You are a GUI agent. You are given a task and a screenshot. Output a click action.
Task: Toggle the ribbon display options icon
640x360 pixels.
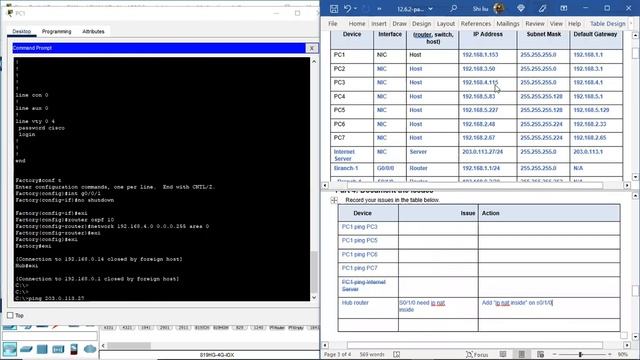(x=564, y=9)
